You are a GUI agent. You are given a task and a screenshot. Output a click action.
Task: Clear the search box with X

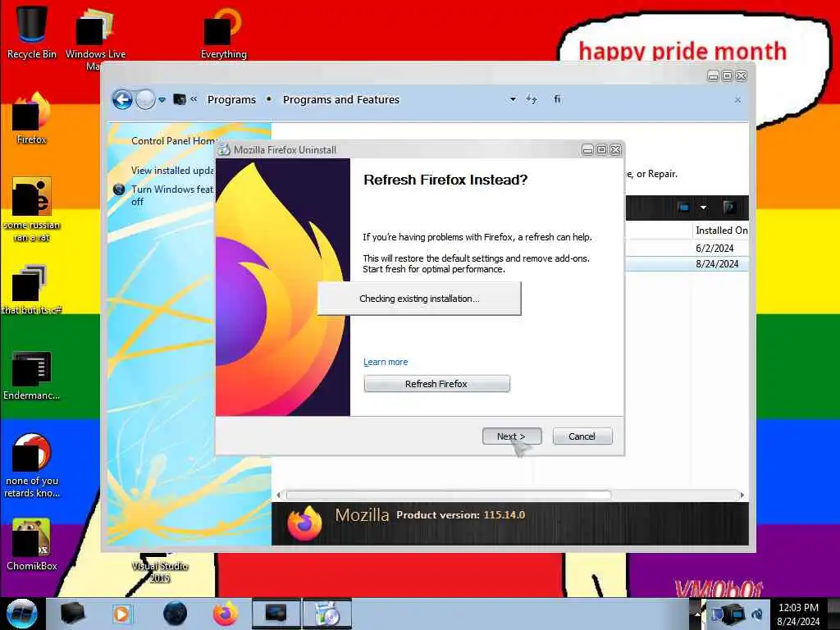point(737,100)
